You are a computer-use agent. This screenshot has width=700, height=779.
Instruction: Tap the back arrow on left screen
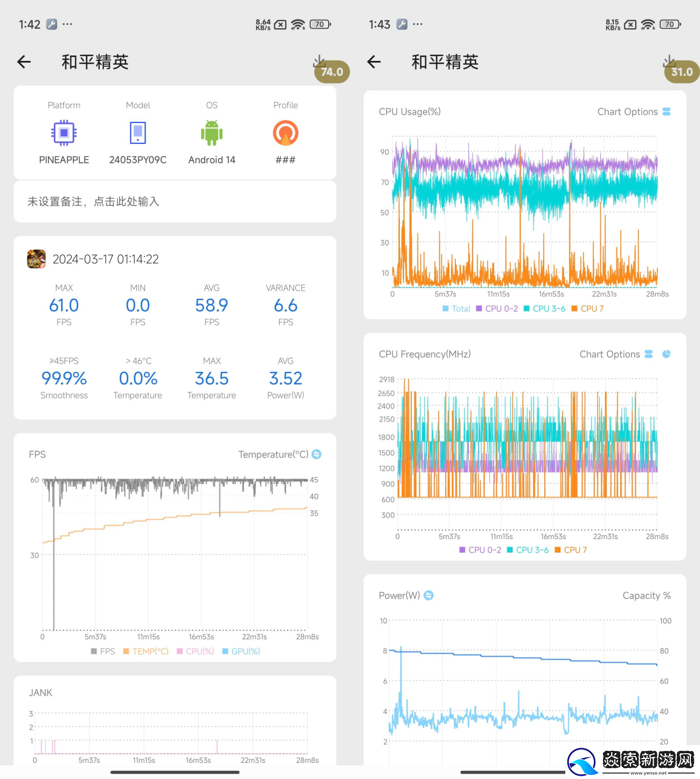(x=24, y=62)
